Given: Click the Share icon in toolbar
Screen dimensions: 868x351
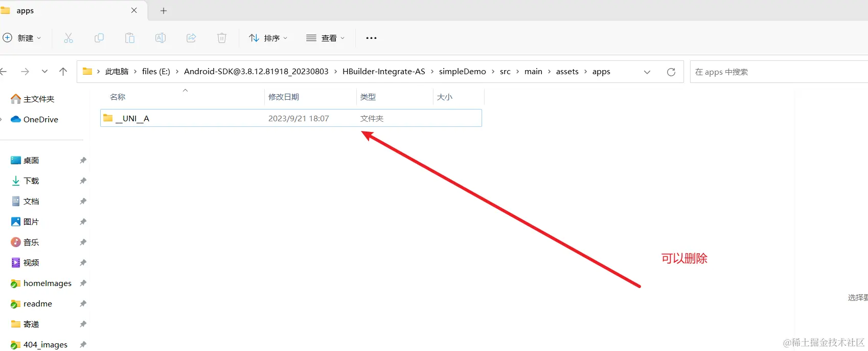Looking at the screenshot, I should pos(191,38).
